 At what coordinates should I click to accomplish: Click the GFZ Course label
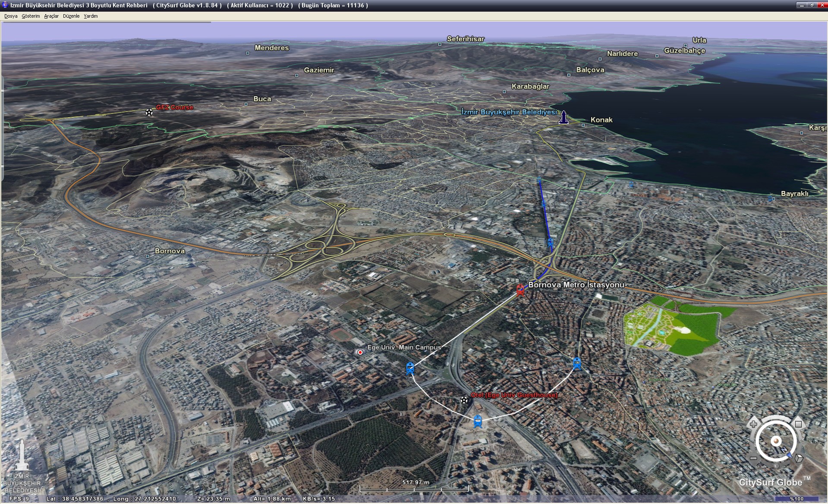(x=174, y=107)
